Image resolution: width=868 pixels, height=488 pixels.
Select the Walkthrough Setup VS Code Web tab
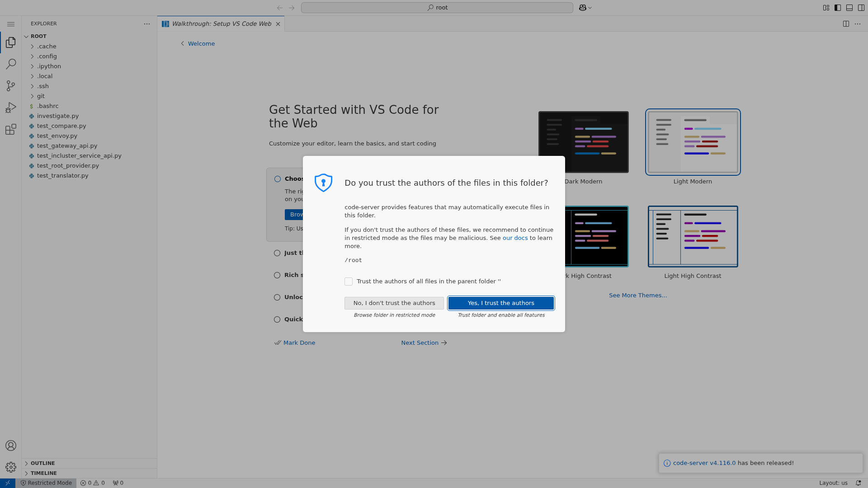pyautogui.click(x=221, y=24)
